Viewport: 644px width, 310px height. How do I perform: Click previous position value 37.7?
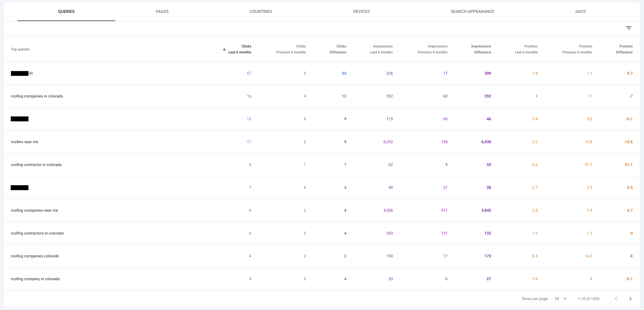pos(588,165)
